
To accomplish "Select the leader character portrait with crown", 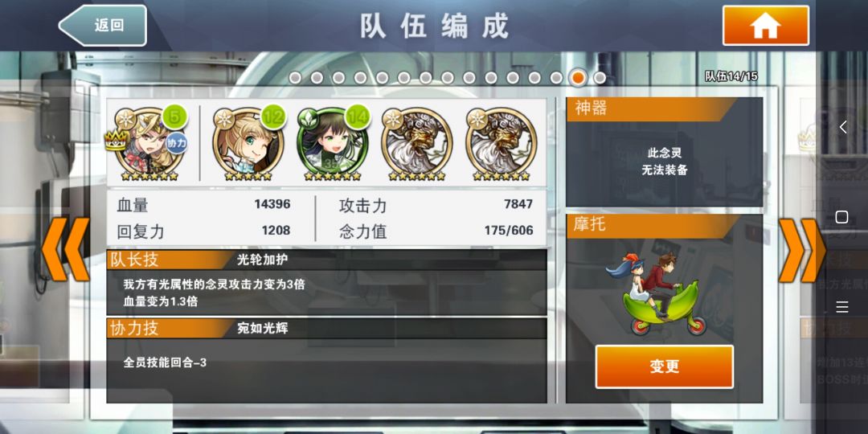I will coord(149,143).
